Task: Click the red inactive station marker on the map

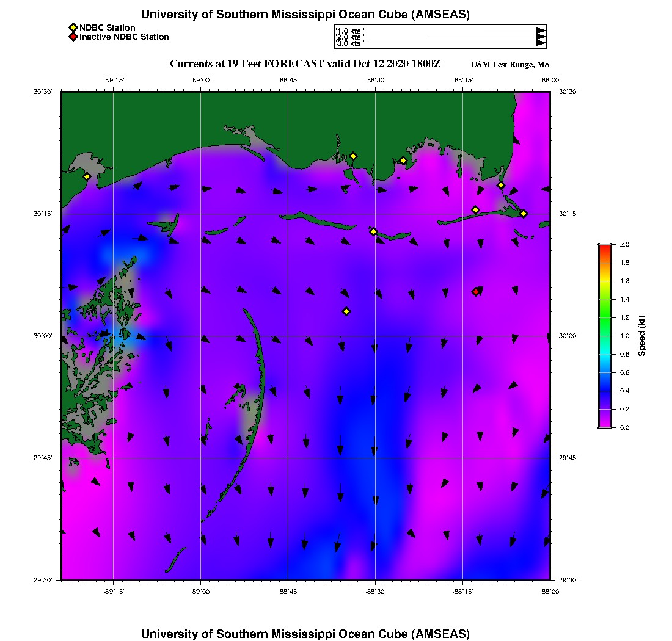Action: (x=476, y=292)
